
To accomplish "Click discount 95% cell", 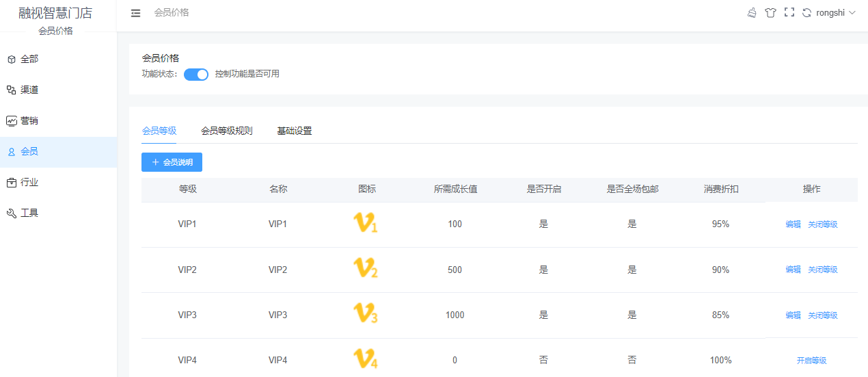I will tap(721, 224).
